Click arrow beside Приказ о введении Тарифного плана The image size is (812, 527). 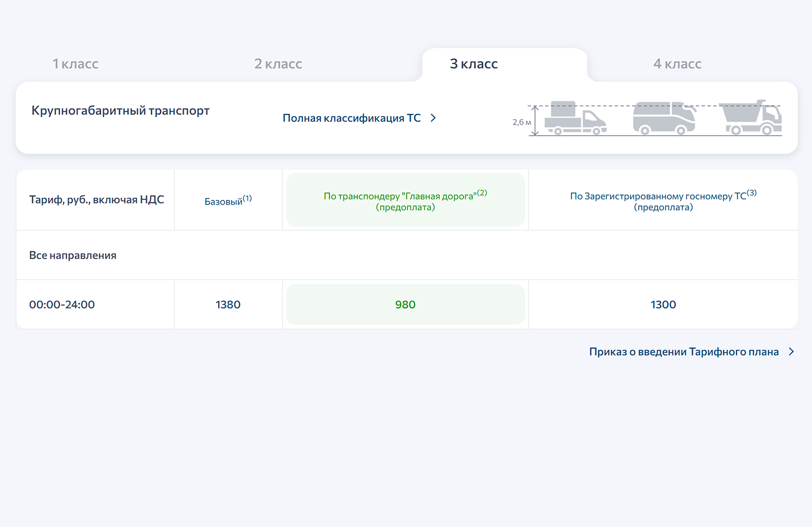791,352
